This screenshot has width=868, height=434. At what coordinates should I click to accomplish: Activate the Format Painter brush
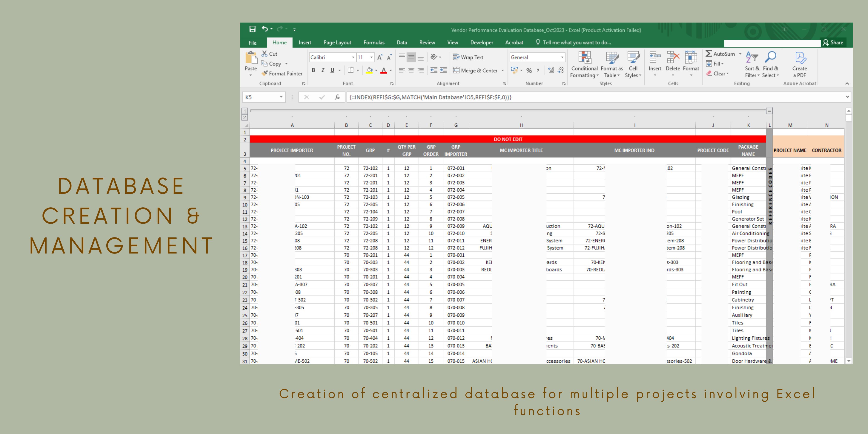(282, 73)
